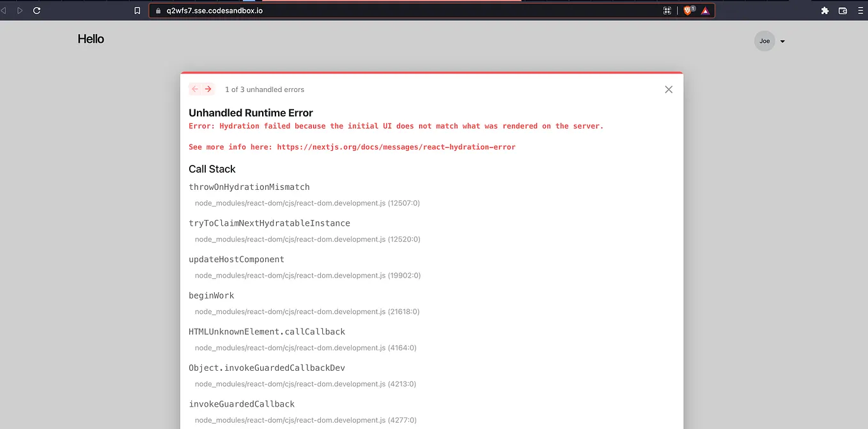Reload the current page
Viewport: 868px width, 429px height.
(x=36, y=10)
